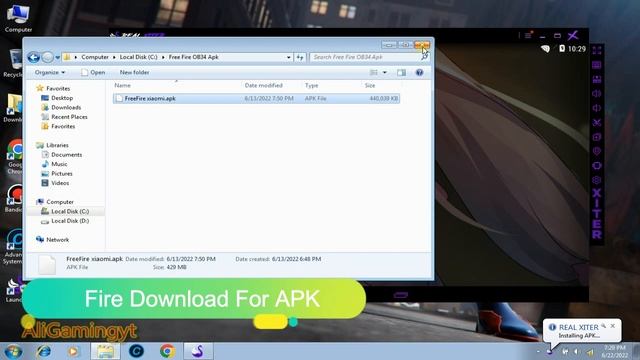Click Free Fire OB34 Apk breadcrumb segment
This screenshot has width=640, height=360.
point(193,57)
